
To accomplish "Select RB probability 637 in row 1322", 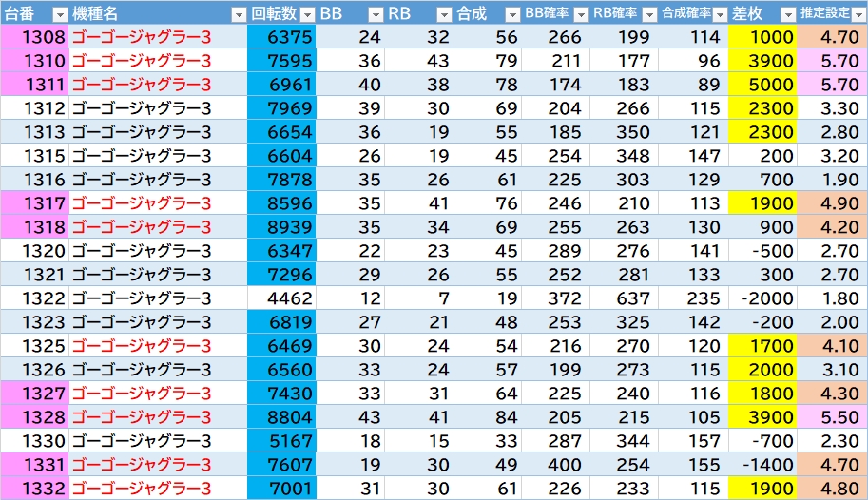I will [625, 298].
